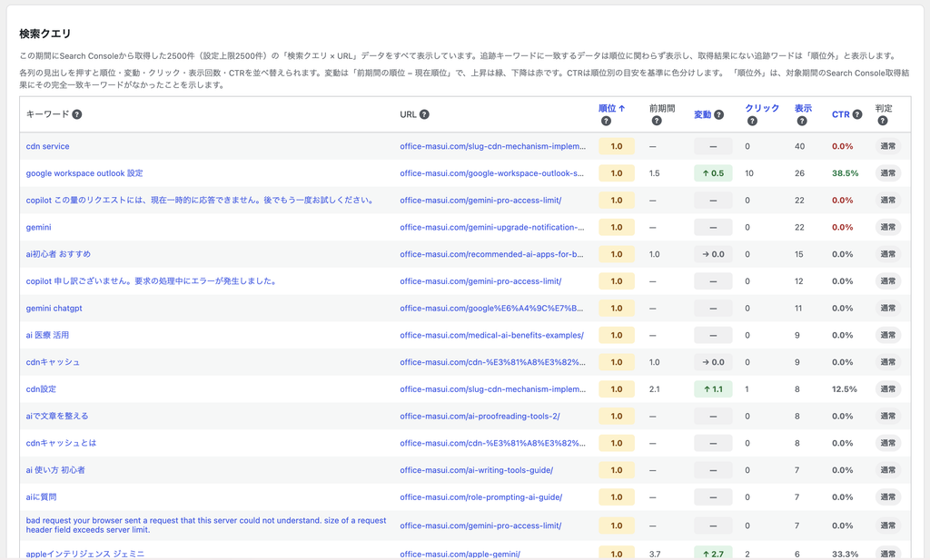The width and height of the screenshot is (930, 560).
Task: Click 検索クエリ section heading
Action: (x=45, y=34)
